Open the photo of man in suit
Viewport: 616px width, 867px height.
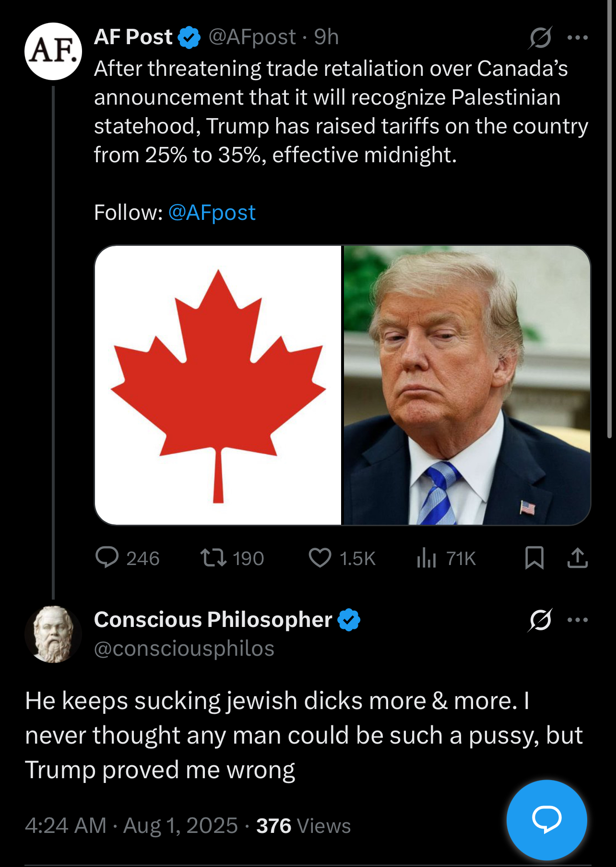[467, 385]
